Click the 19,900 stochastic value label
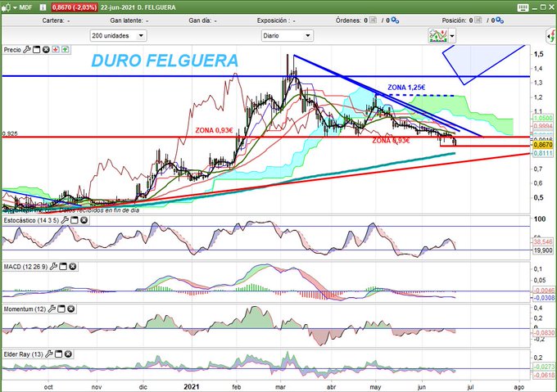The image size is (557, 392). click(x=543, y=250)
